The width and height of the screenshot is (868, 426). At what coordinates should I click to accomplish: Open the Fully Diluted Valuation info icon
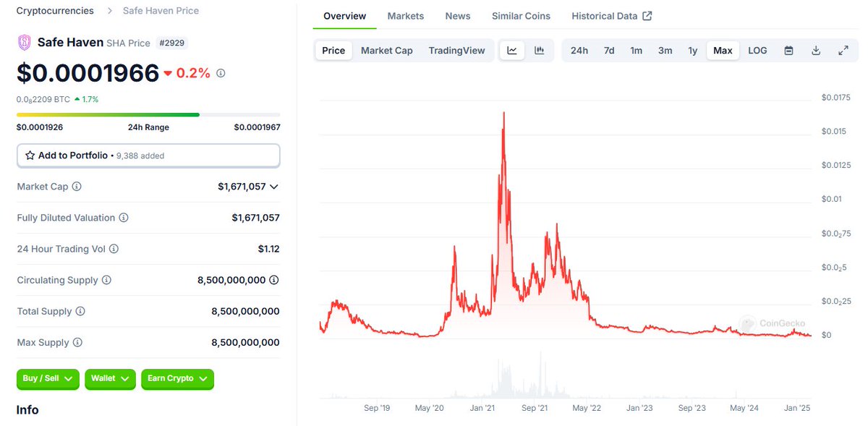click(x=124, y=218)
